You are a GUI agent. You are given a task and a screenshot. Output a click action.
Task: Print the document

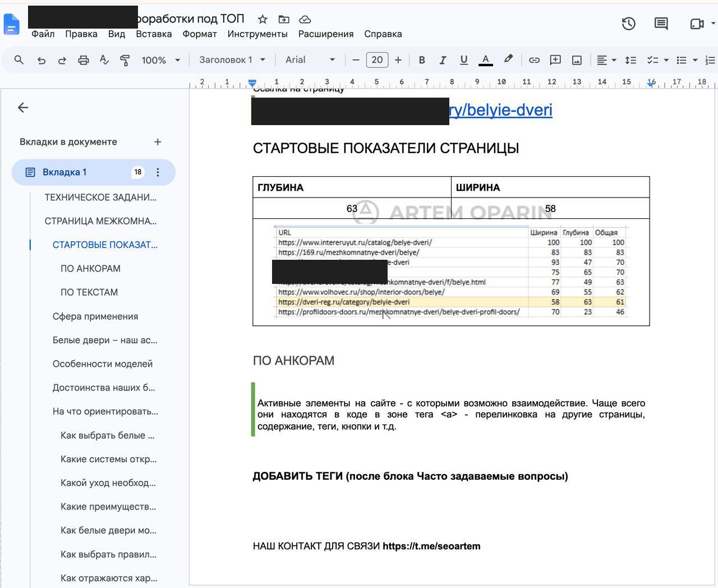(x=83, y=60)
